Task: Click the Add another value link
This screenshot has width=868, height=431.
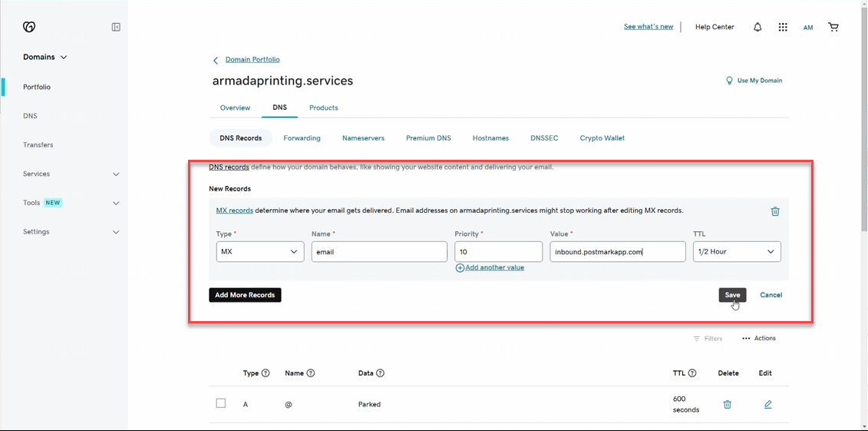Action: coord(494,267)
